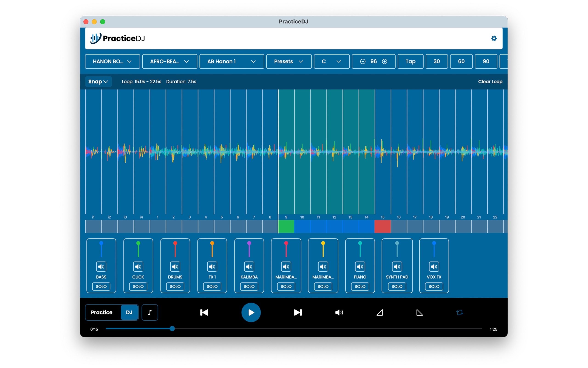This screenshot has width=588, height=368.
Task: Mute the KALIMBA track speaker icon
Action: (249, 267)
